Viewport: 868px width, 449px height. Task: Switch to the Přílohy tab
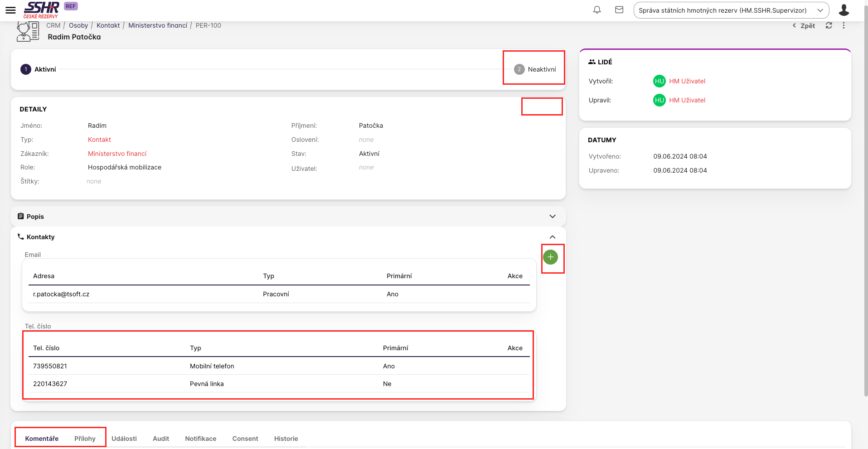[x=85, y=439]
